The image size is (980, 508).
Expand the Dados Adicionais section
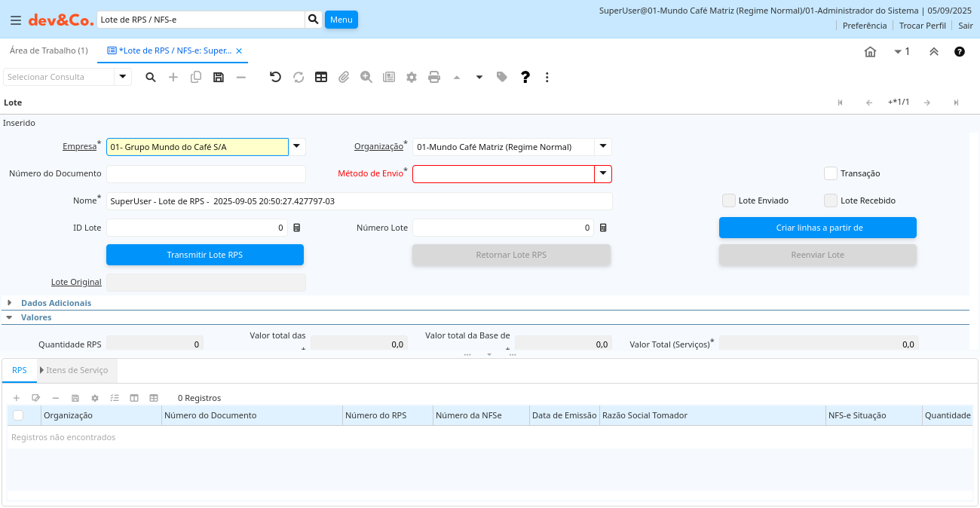pos(56,303)
